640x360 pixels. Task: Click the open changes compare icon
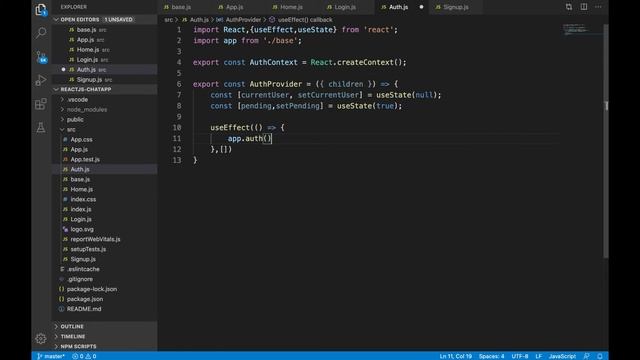pos(569,7)
